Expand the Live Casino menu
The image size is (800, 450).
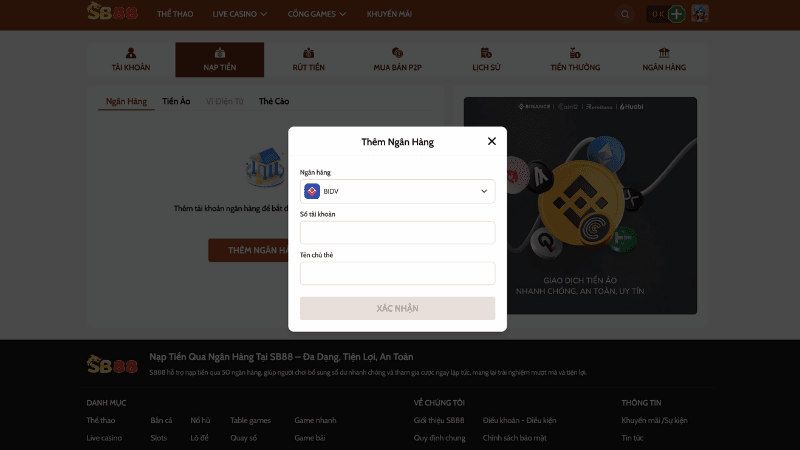[x=240, y=14]
